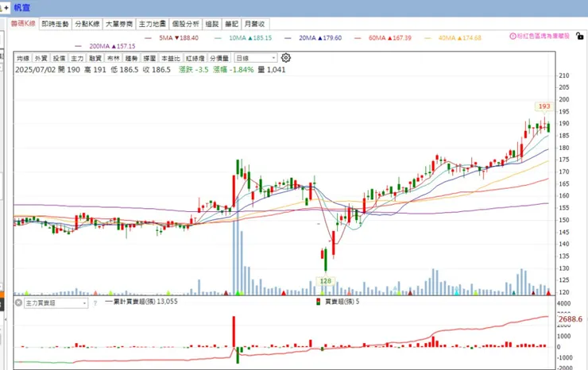Image resolution: width=588 pixels, height=370 pixels.
Task: Click the 40MA 174.68 legend
Action: (x=453, y=38)
